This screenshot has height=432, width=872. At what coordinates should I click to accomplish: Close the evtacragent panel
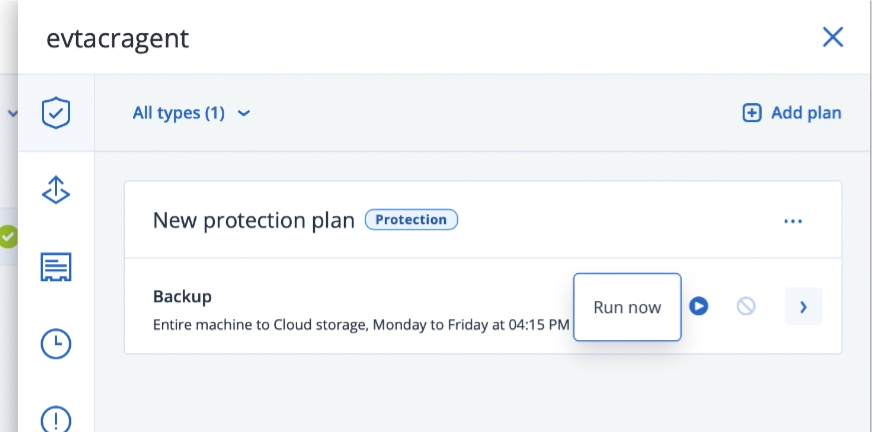832,38
